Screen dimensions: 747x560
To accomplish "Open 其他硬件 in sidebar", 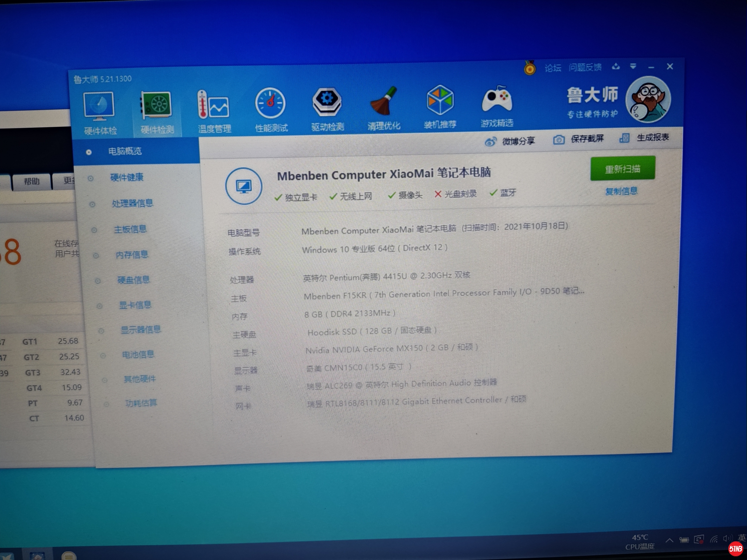I will pyautogui.click(x=139, y=379).
